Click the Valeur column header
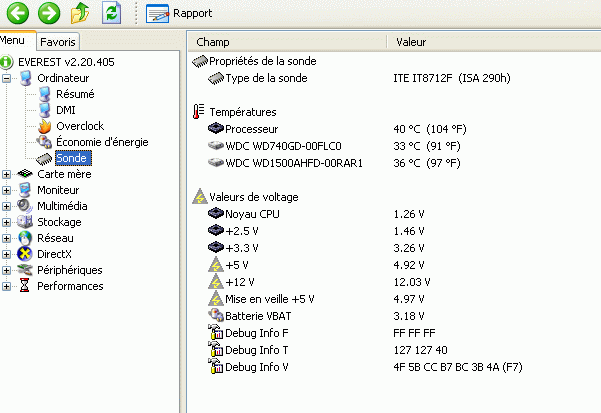 (412, 42)
